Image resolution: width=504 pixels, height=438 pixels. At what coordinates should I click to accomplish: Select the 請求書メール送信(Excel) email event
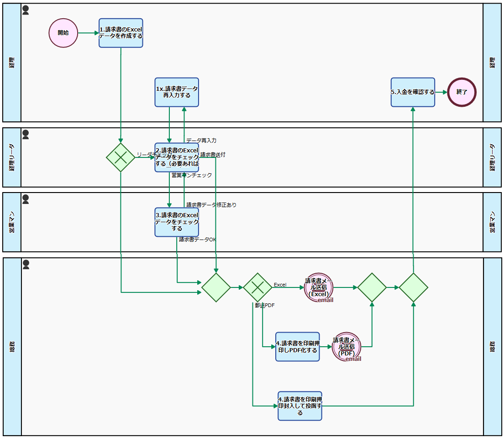click(319, 287)
